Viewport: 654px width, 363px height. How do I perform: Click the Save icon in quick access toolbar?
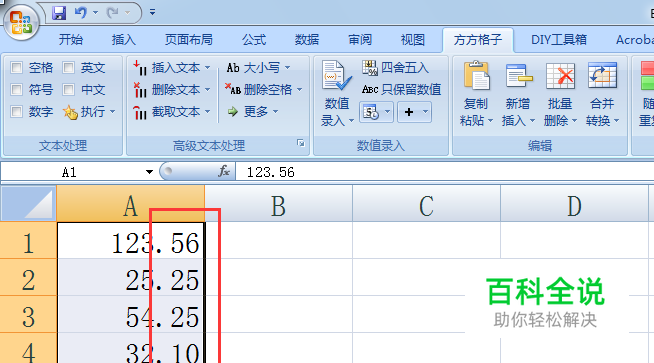[x=59, y=13]
